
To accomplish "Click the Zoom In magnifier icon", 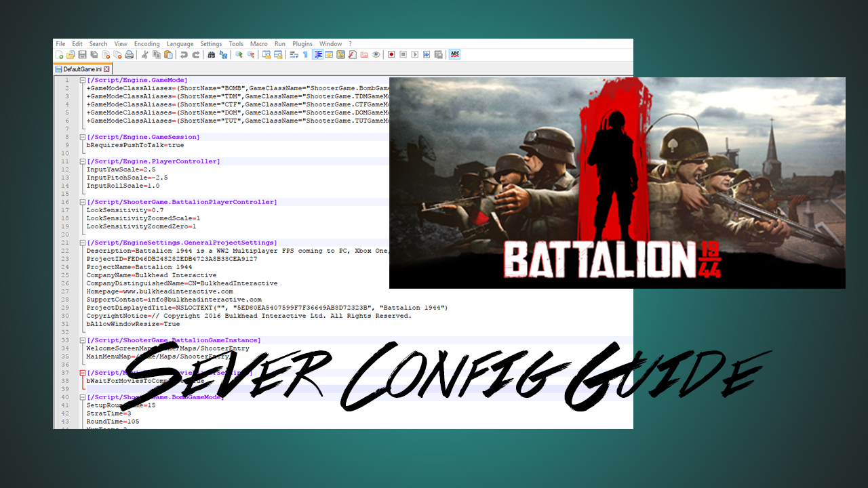I will pyautogui.click(x=239, y=55).
